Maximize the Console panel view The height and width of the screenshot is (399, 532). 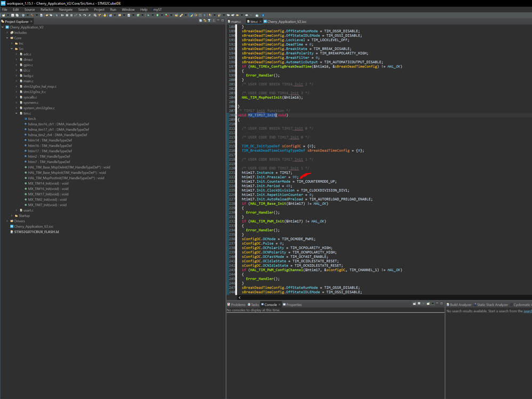(x=441, y=304)
